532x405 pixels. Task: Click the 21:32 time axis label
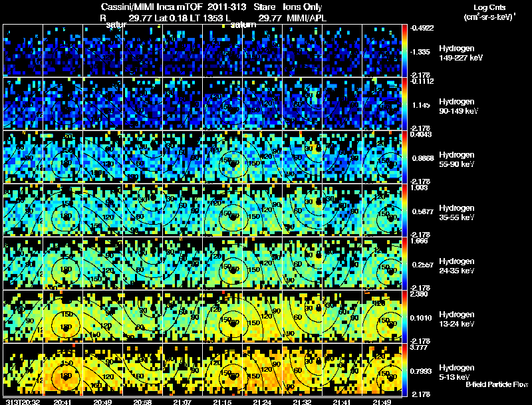(x=302, y=402)
